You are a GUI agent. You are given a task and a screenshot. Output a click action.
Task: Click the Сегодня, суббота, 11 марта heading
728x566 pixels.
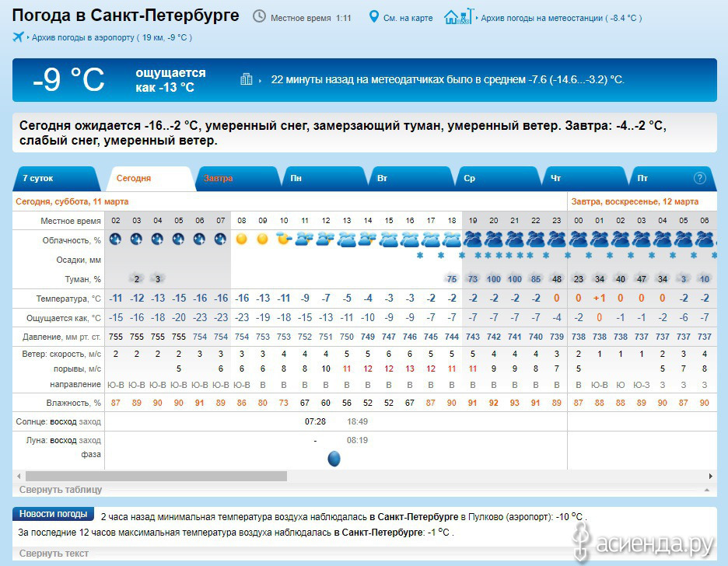(72, 202)
